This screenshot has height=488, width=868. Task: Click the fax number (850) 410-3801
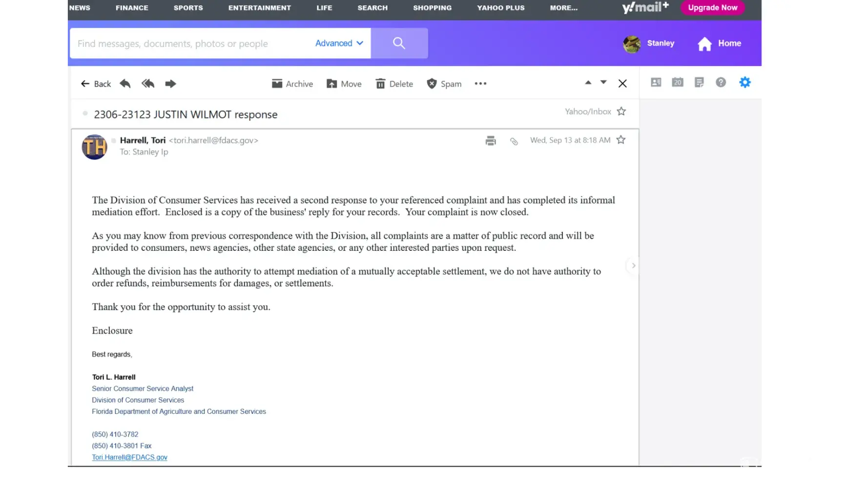115,446
